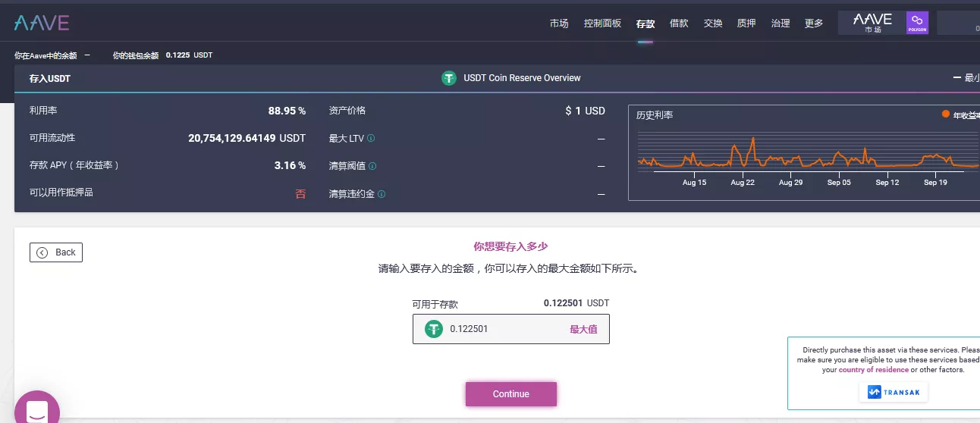Open the country of residence link
Image resolution: width=980 pixels, height=423 pixels.
874,370
